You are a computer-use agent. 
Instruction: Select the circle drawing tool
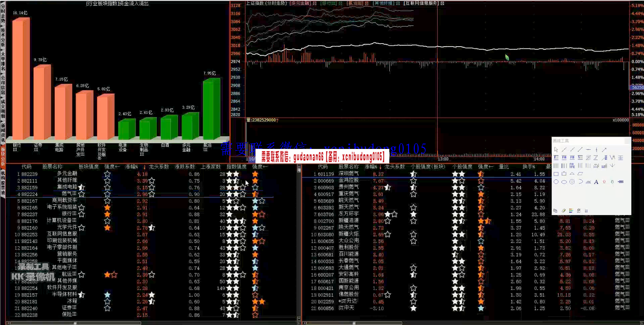[x=556, y=182]
